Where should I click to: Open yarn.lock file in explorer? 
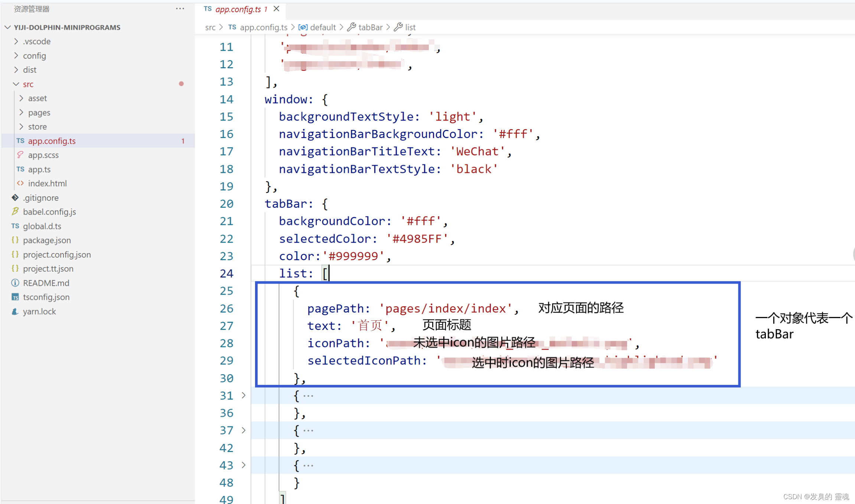tap(39, 311)
